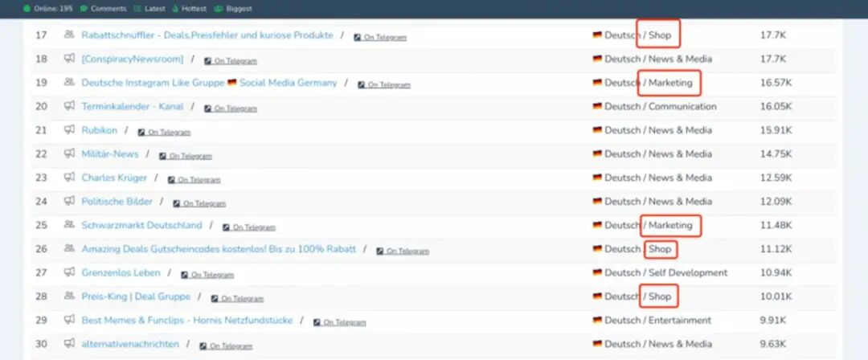
Task: Open Schwarzmarkt Deutschland group link
Action: [141, 226]
